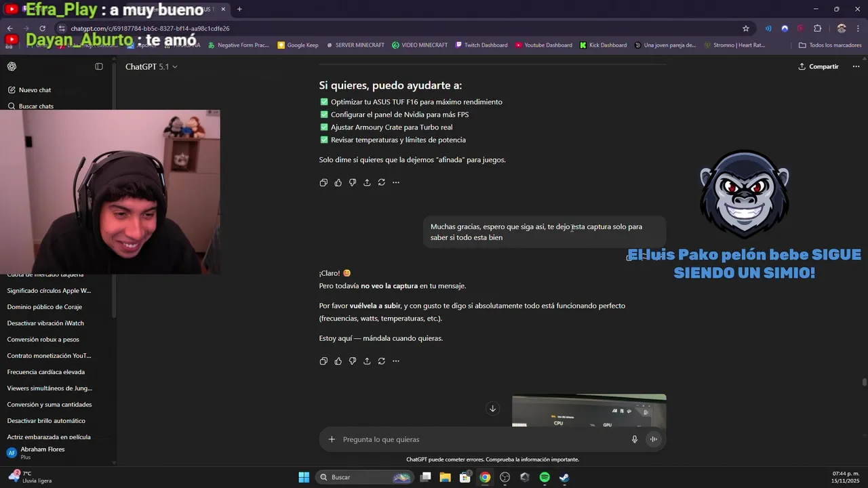Expand the Todos los marcadores folder
Screen dimensions: 868x488
pyautogui.click(x=831, y=45)
